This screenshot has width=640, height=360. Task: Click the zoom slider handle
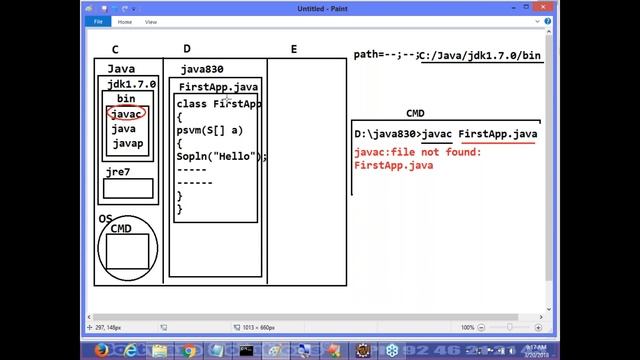509,327
